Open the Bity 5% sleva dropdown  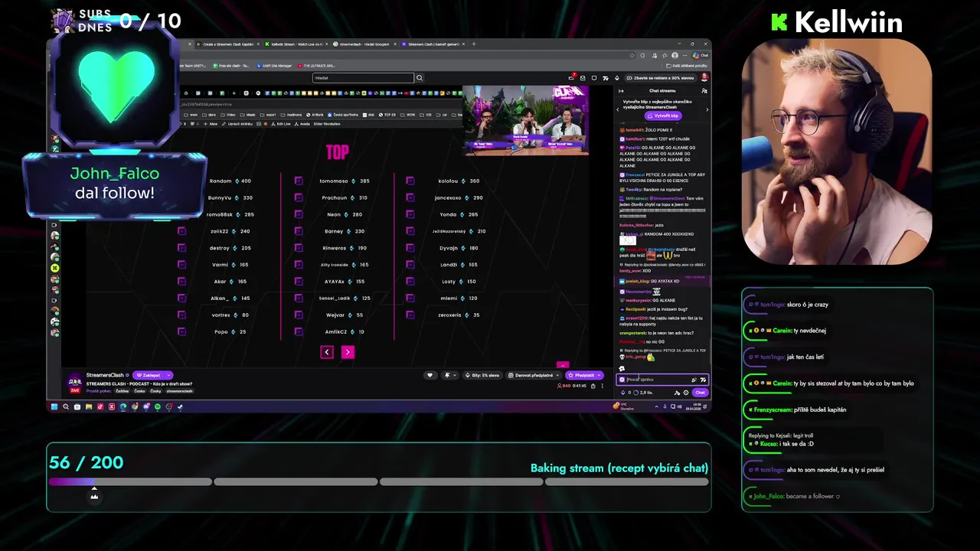point(483,376)
